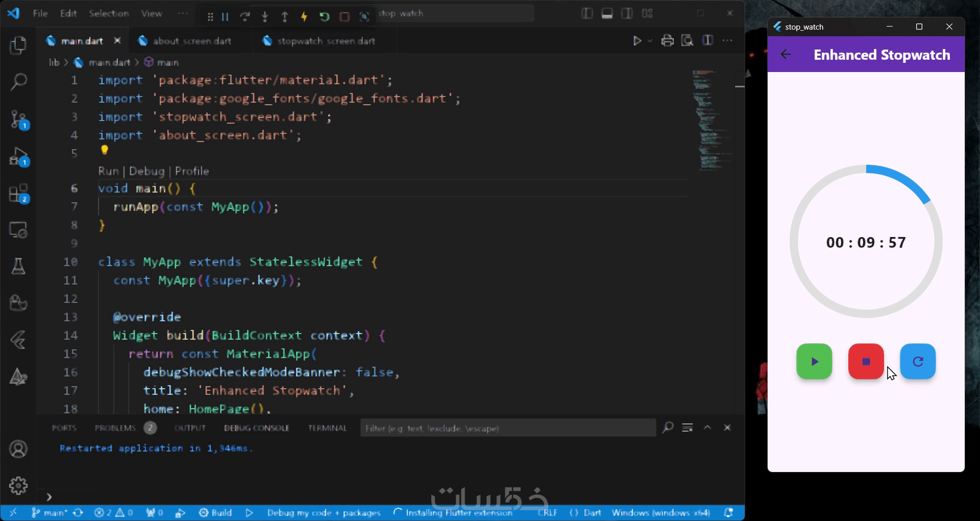Image resolution: width=980 pixels, height=521 pixels.
Task: Split the editor to the right
Action: [707, 40]
